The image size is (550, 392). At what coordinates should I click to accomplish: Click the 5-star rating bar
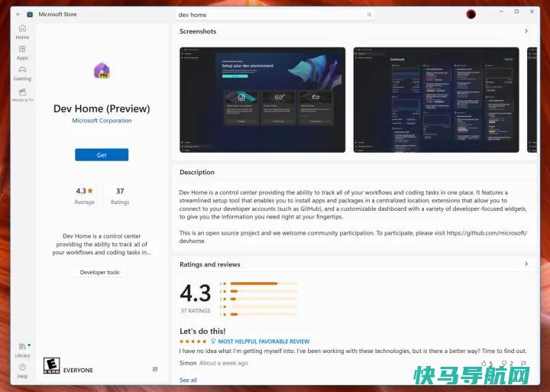point(264,283)
